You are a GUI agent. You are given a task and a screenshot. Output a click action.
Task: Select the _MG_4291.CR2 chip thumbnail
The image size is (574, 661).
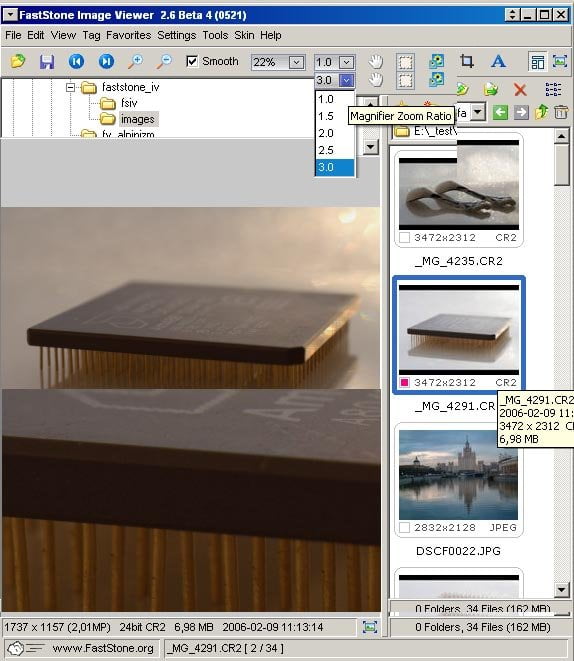[459, 330]
